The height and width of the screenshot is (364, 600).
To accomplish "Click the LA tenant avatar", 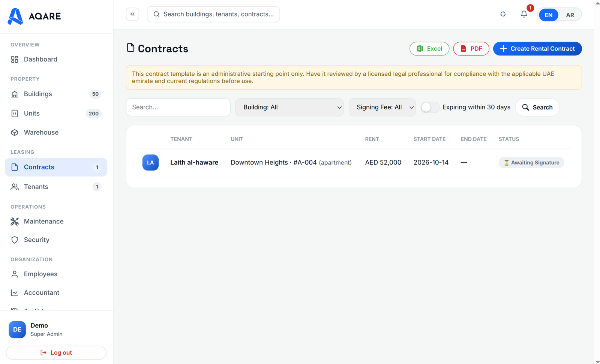I will (x=150, y=162).
